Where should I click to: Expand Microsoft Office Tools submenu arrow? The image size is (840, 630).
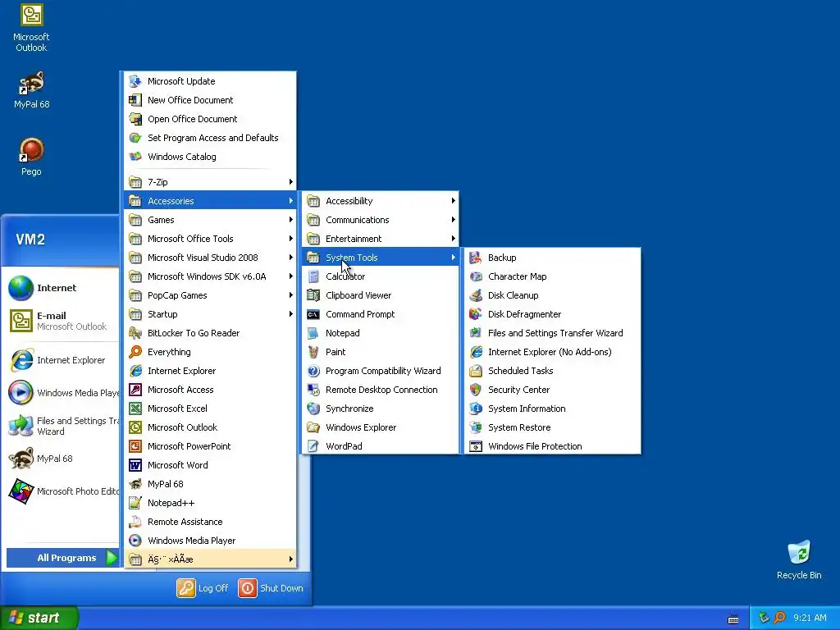[290, 239]
